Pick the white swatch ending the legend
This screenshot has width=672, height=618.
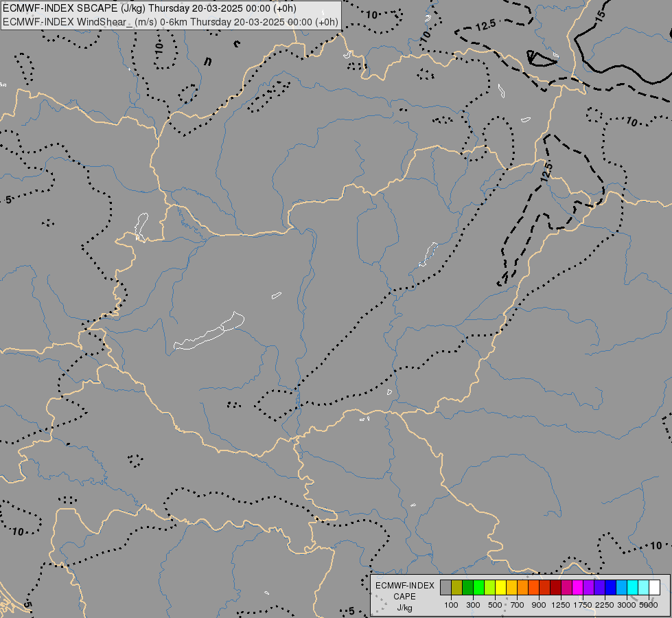[x=654, y=588]
